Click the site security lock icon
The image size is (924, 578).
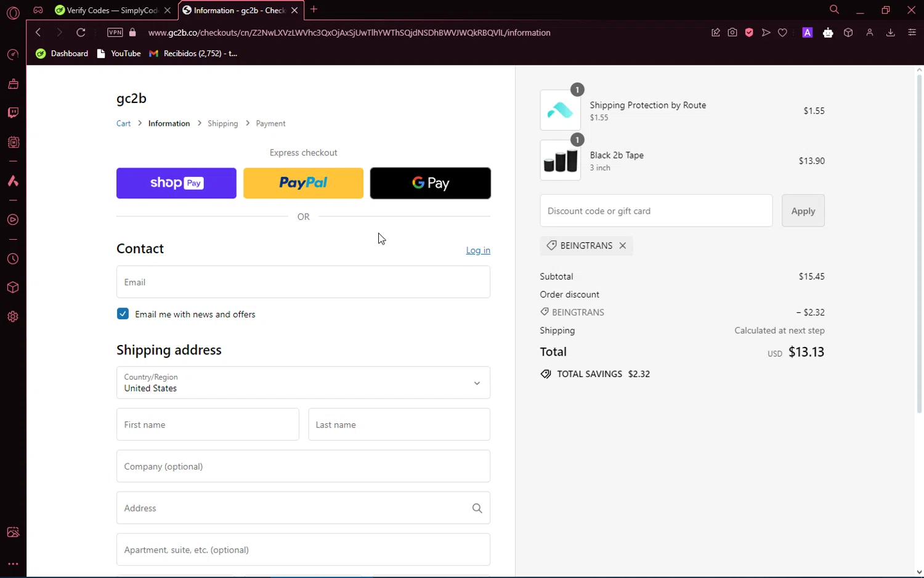pos(132,33)
